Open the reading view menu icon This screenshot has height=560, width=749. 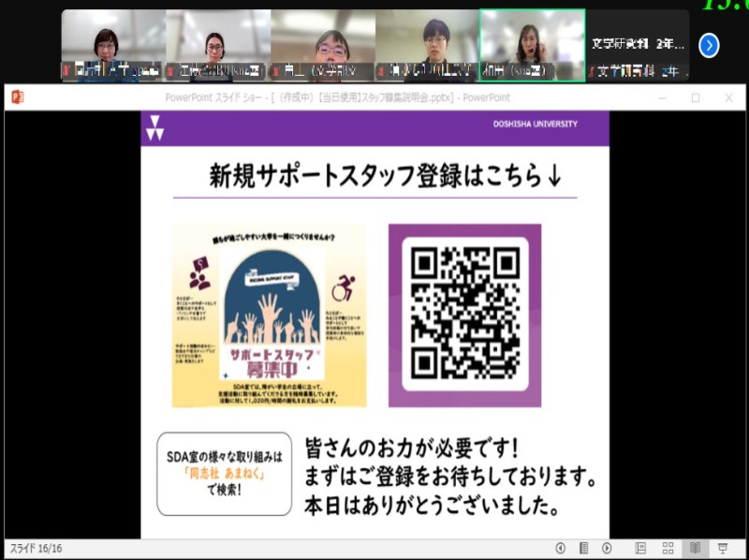(x=583, y=548)
